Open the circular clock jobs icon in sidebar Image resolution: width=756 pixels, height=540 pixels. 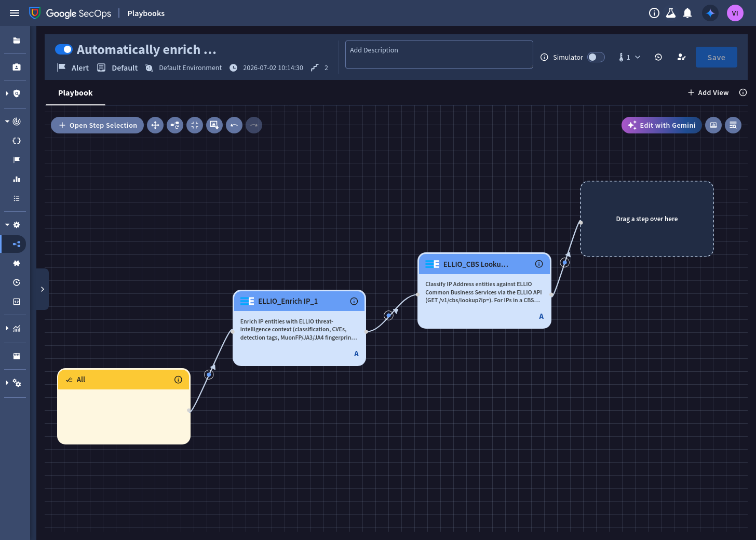[x=17, y=282]
